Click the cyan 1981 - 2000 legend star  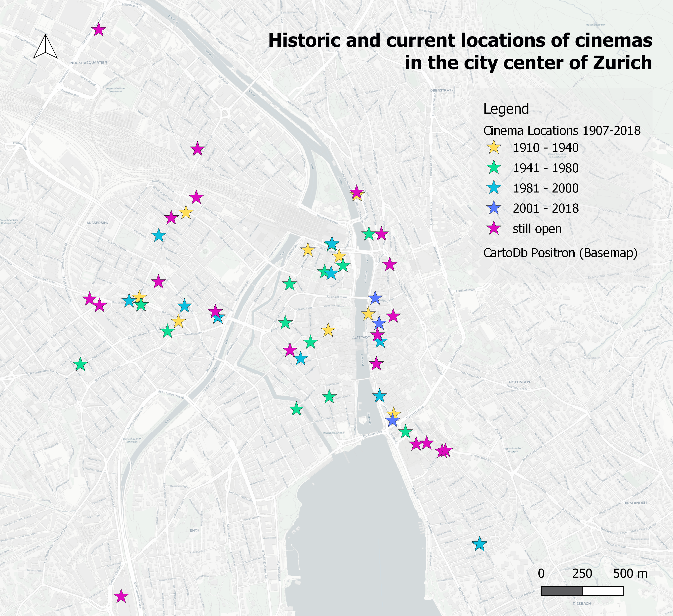click(x=494, y=188)
